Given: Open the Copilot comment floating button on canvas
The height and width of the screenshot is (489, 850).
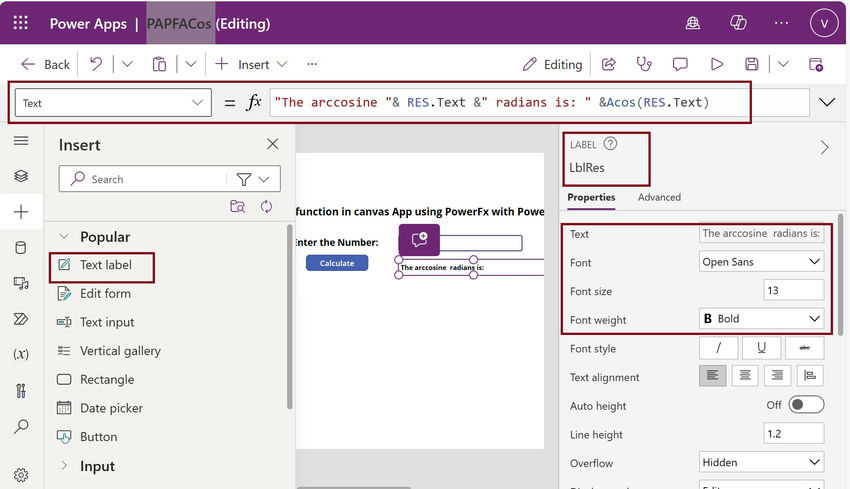Looking at the screenshot, I should (419, 240).
